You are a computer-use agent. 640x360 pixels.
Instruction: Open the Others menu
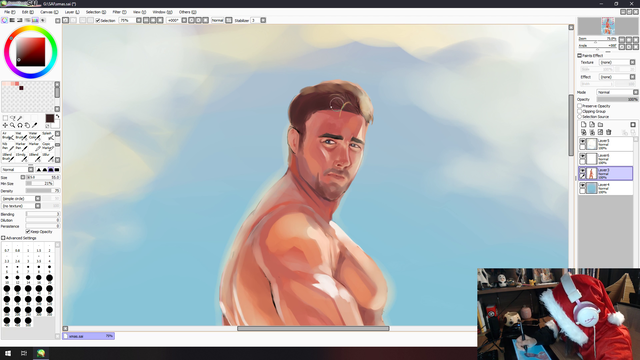tap(187, 12)
